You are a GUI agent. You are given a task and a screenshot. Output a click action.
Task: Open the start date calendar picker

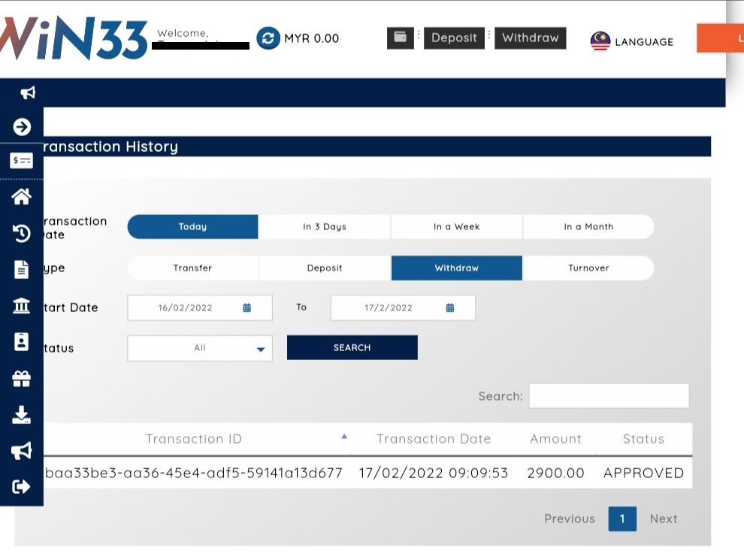click(x=246, y=308)
